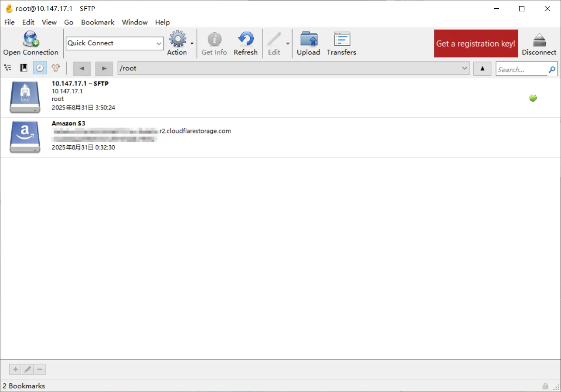Click Get a registration key! button
The width and height of the screenshot is (561, 392).
[x=476, y=44]
